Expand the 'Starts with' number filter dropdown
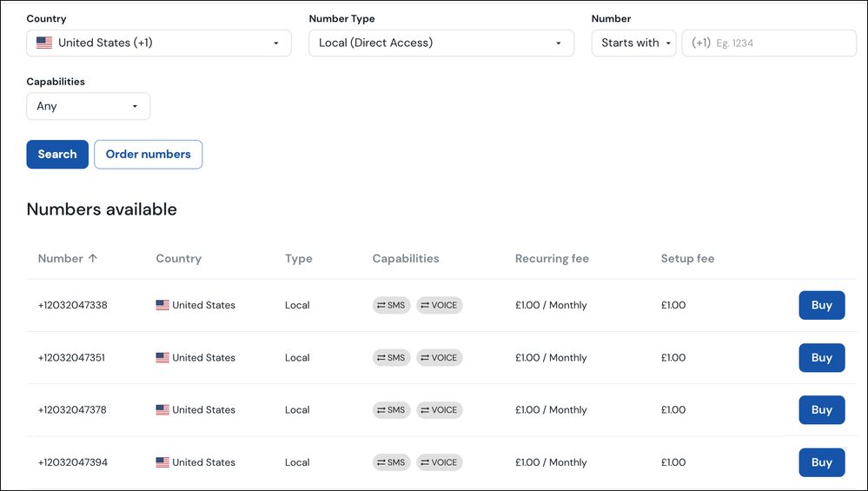Screen dimensions: 868x491 633,43
